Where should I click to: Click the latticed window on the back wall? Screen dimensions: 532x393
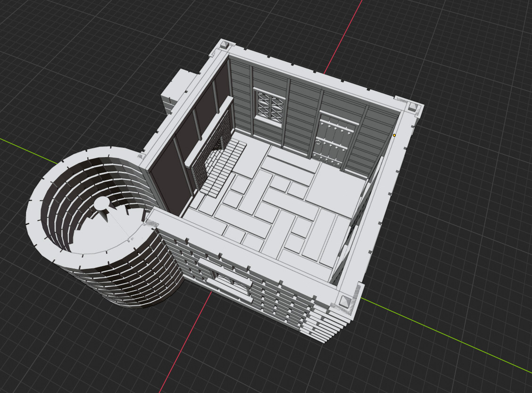pos(270,107)
